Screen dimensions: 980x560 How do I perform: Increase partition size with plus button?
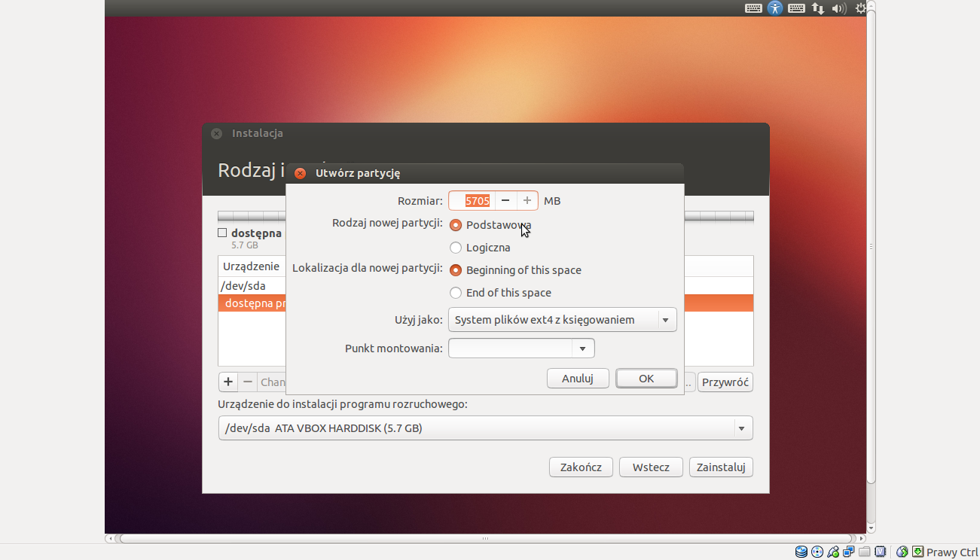point(527,200)
